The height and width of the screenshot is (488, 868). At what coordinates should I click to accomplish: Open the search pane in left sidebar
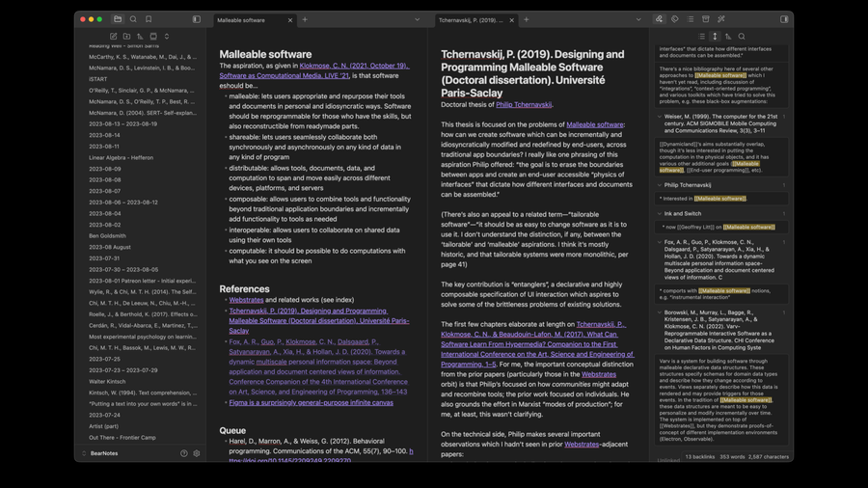click(133, 19)
